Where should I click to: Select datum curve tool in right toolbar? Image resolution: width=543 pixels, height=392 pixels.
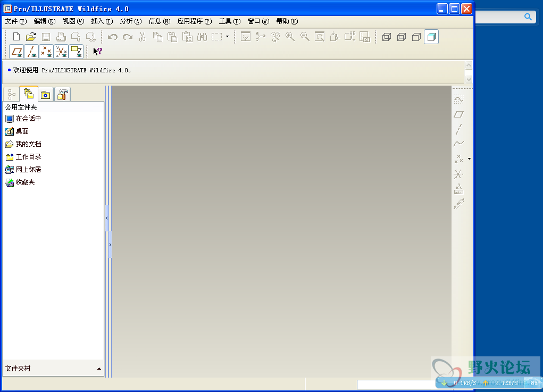tap(458, 144)
